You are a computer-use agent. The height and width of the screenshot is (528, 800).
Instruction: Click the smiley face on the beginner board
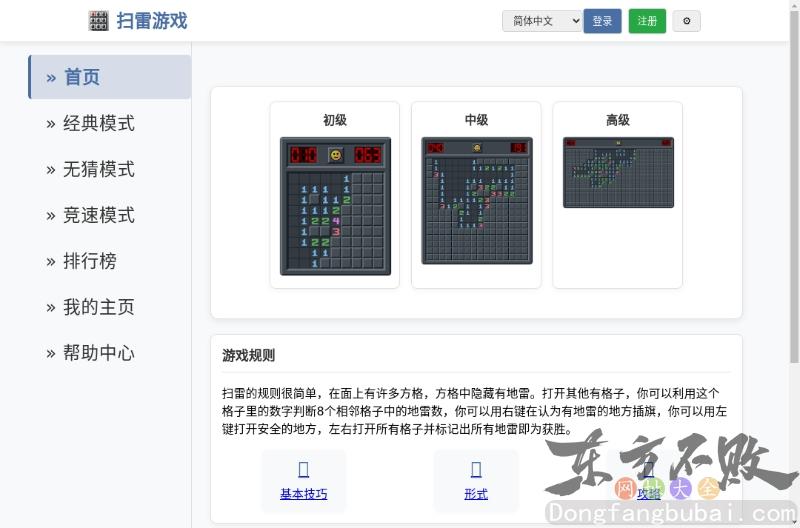point(335,155)
